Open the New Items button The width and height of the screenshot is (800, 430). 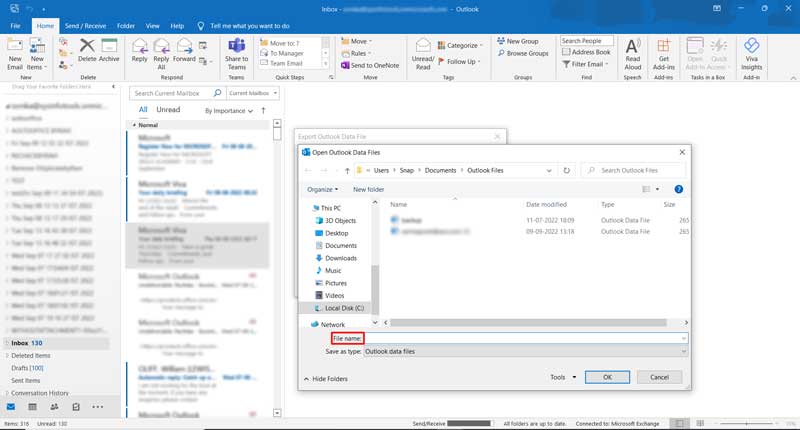point(37,54)
